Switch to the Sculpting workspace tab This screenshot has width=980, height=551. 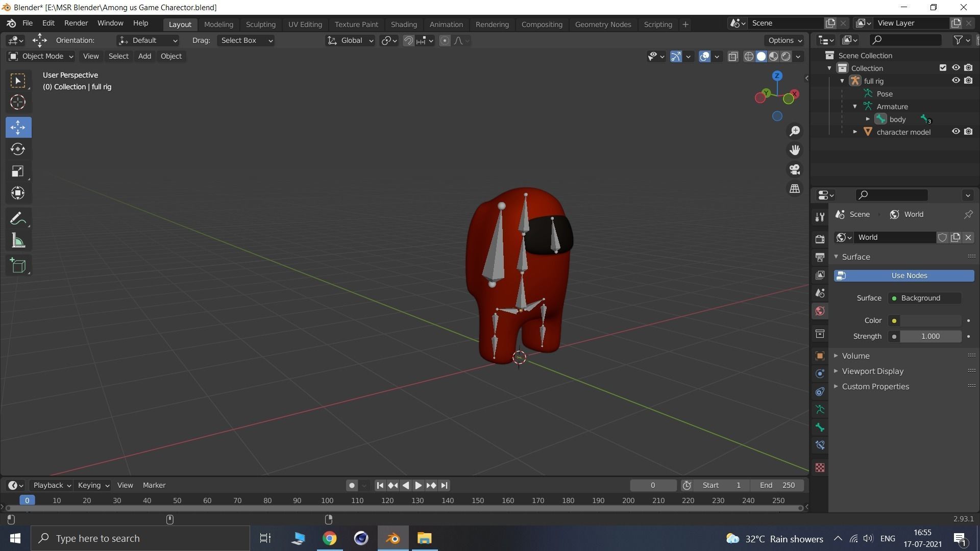(x=260, y=24)
